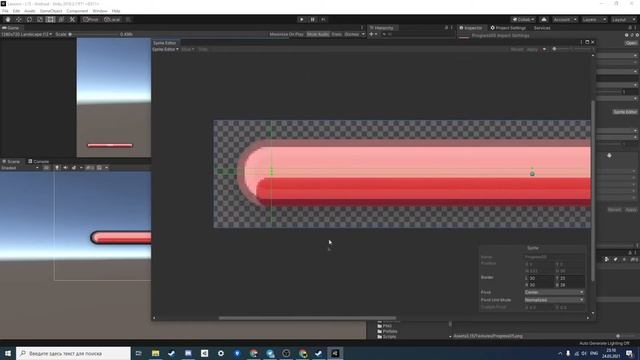Image resolution: width=640 pixels, height=360 pixels.
Task: Click Apply in Sprite Editor toolbar
Action: coord(532,49)
